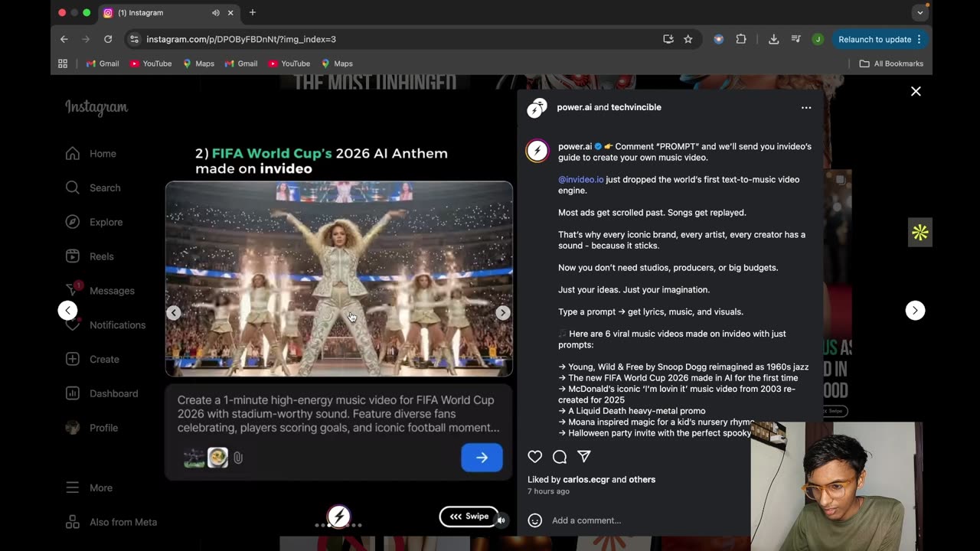Open the Reels section
The image size is (980, 551).
click(90, 256)
